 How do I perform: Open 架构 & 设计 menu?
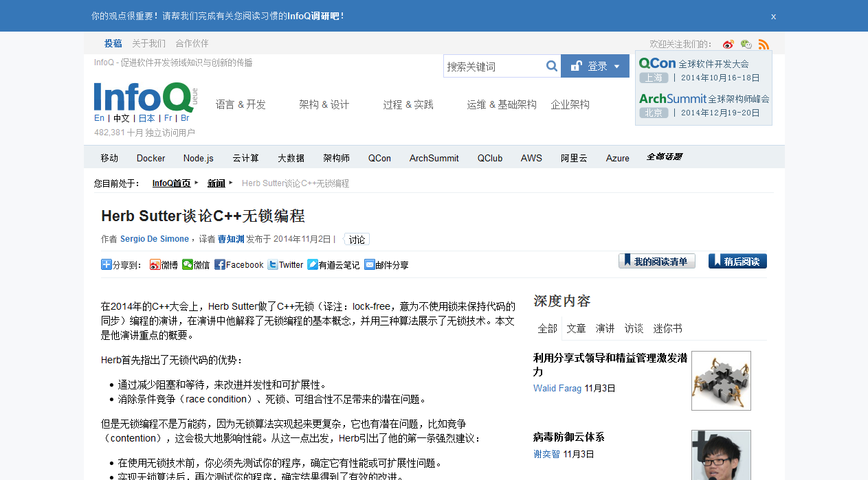(x=324, y=104)
